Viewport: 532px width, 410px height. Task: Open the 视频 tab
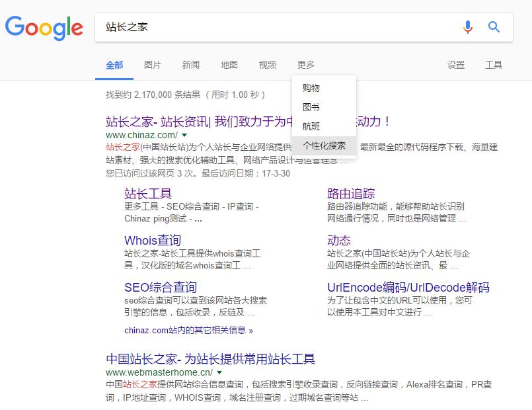[268, 65]
